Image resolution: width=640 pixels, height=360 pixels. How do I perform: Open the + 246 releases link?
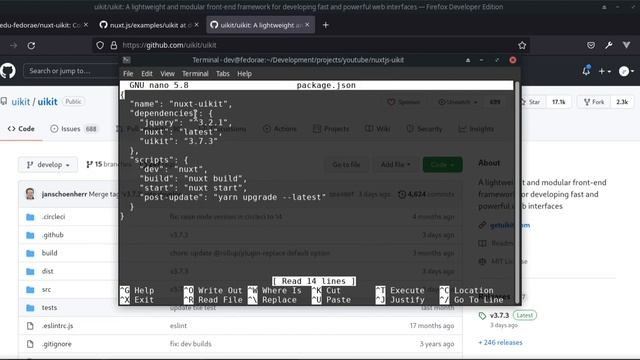(x=500, y=342)
